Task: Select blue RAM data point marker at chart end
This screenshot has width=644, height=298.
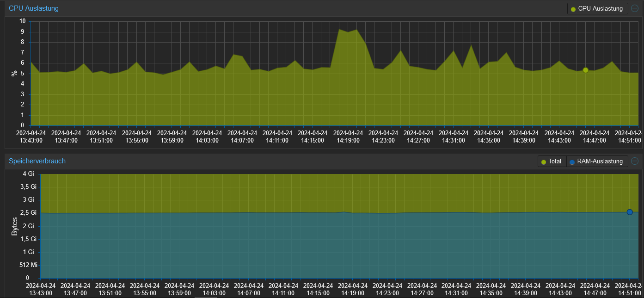Action: [630, 212]
